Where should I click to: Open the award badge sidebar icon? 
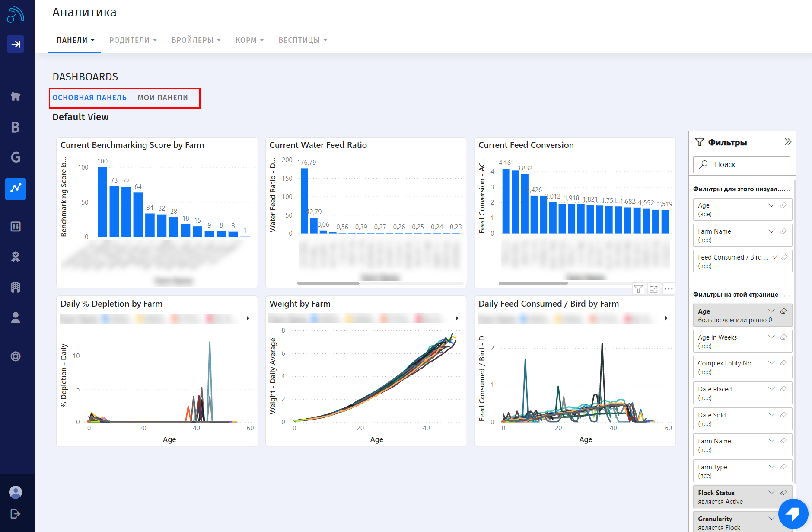pos(16,256)
